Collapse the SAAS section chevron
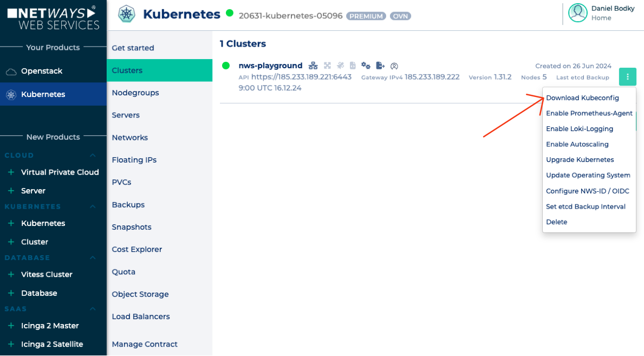This screenshot has width=644, height=356. (x=92, y=309)
